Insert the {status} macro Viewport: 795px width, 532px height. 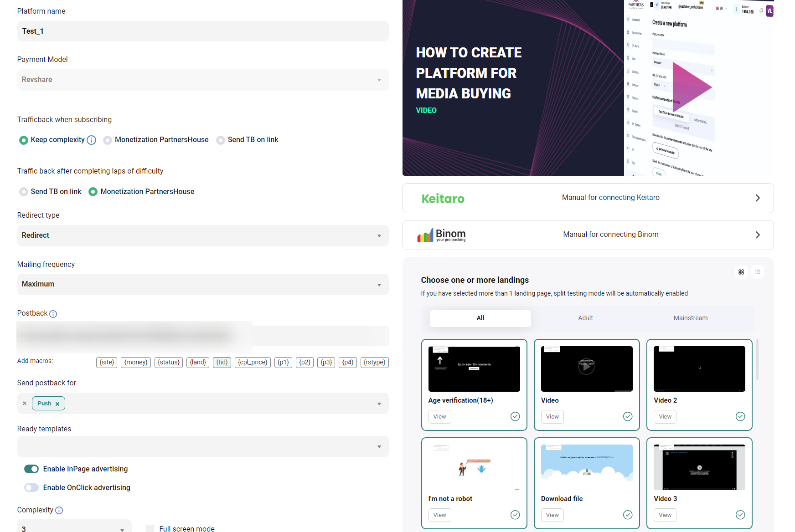pos(169,363)
